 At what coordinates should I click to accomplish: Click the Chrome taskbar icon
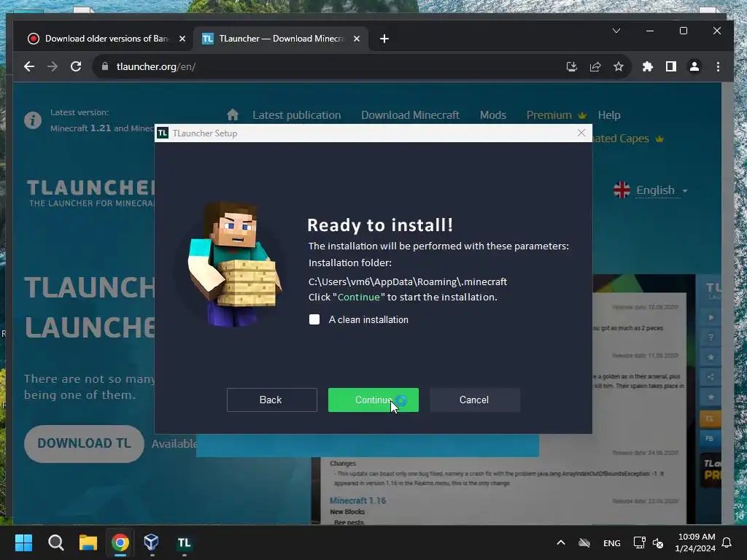pos(120,542)
